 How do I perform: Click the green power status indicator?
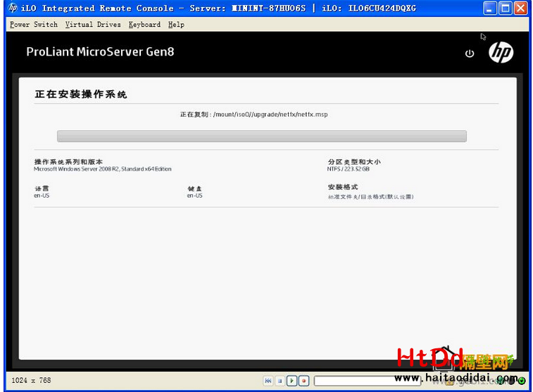[522, 381]
